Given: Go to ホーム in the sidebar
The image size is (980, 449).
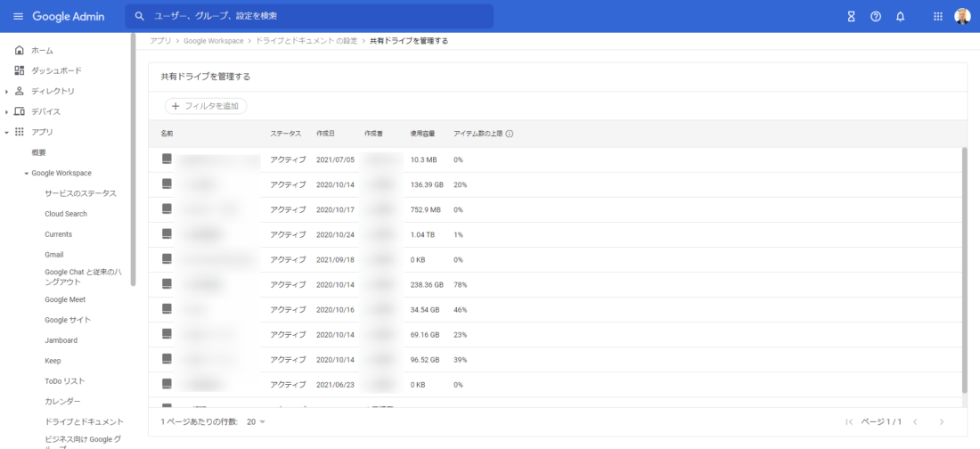Looking at the screenshot, I should [42, 50].
